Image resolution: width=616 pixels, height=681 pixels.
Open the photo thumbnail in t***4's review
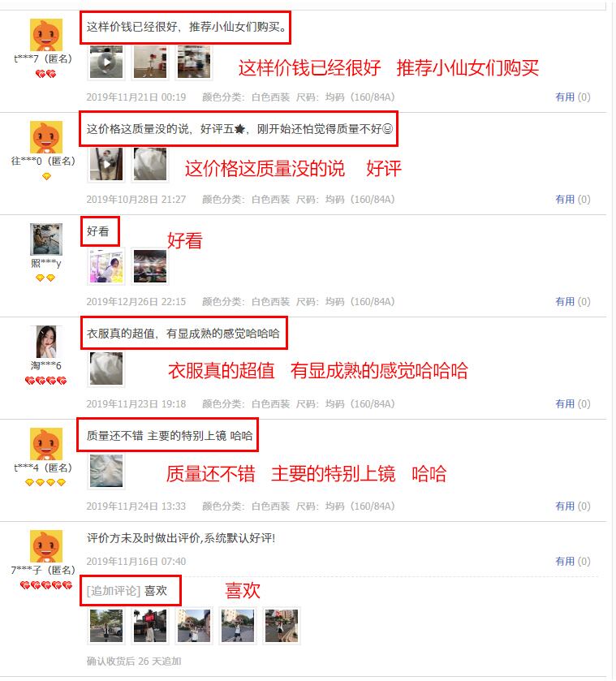106,472
